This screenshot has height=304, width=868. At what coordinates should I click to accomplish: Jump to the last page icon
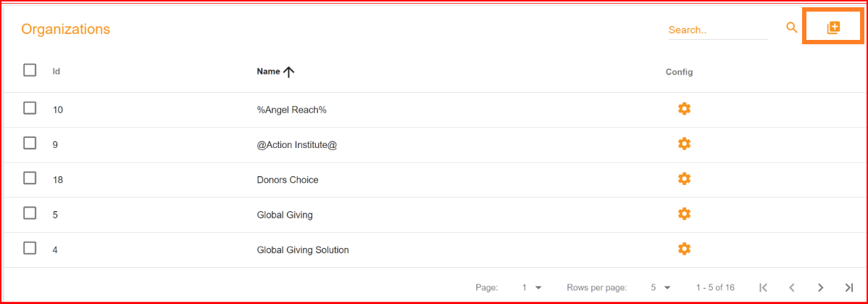tap(849, 287)
